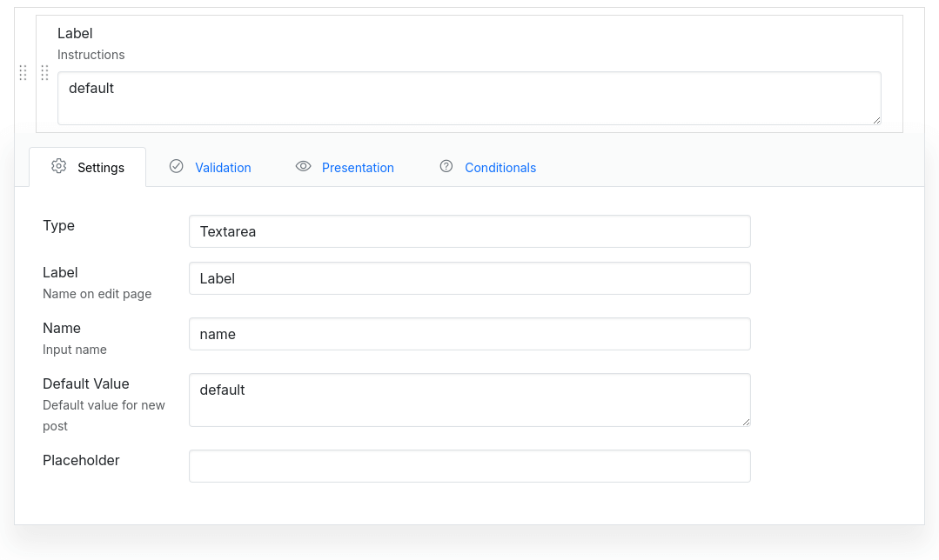This screenshot has width=939, height=560.
Task: Click the preview textarea resize grip
Action: pos(875,120)
